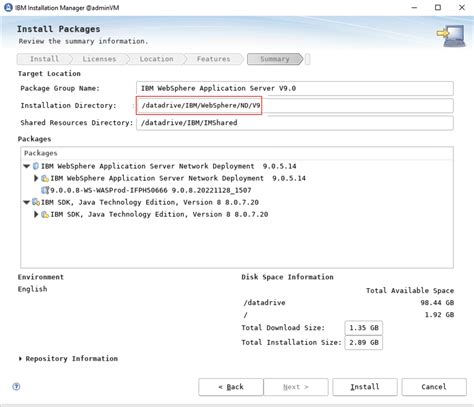Expand the child IBM SDK Java 8.0.7.20 node
The image size is (474, 407).
[x=36, y=214]
